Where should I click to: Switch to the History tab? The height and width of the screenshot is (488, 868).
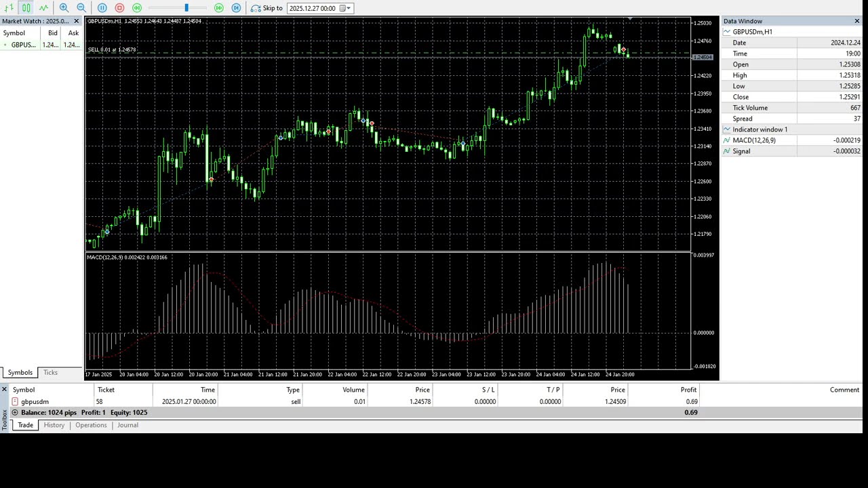54,425
